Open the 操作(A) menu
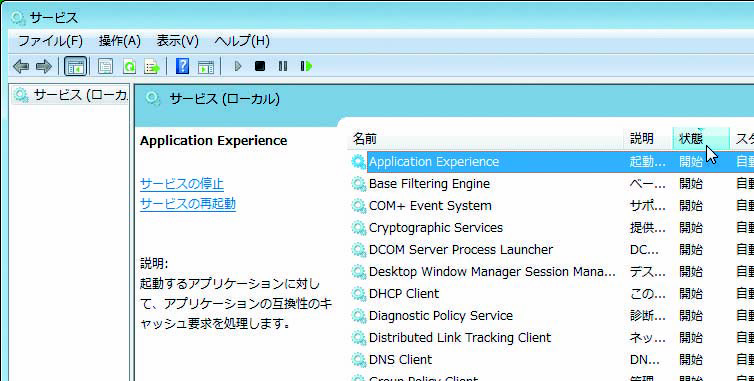The width and height of the screenshot is (754, 381). click(x=120, y=41)
